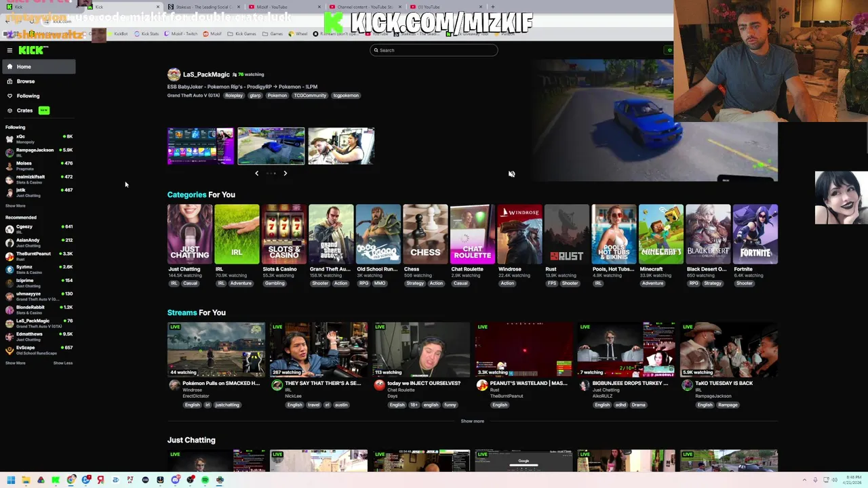This screenshot has width=868, height=488.
Task: Select first featured carousel thumbnail
Action: (201, 146)
